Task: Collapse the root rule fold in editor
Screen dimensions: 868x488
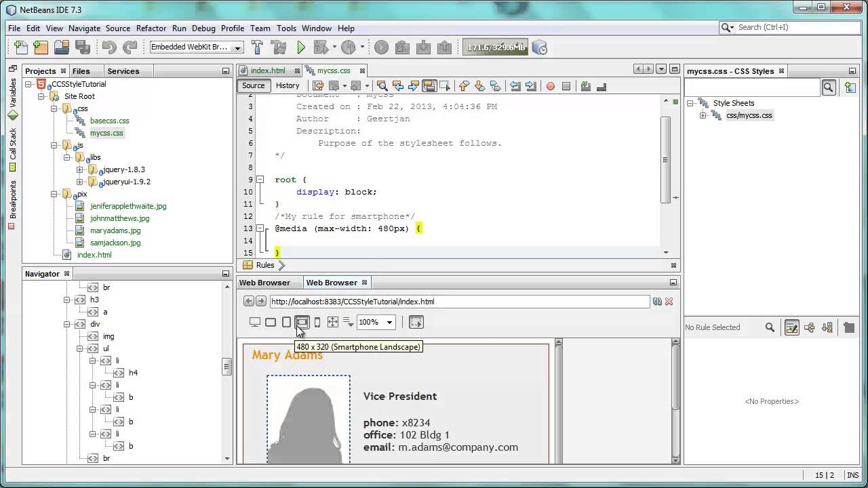Action: pos(260,180)
